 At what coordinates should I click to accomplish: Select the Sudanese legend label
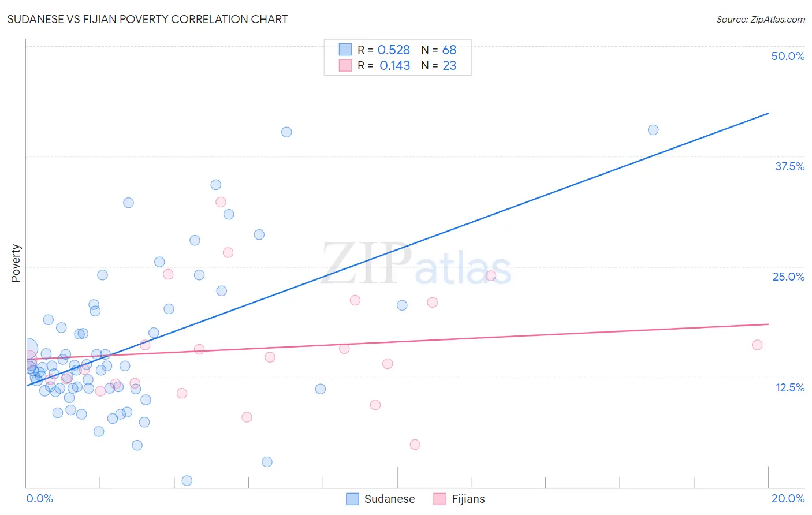[389, 499]
